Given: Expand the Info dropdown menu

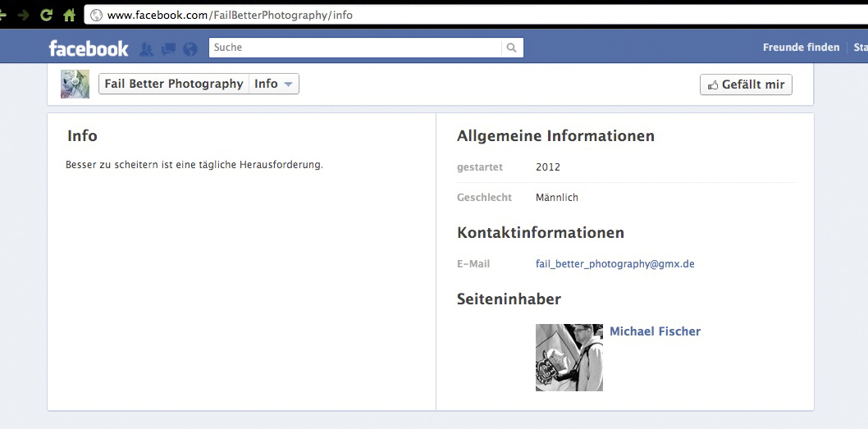Looking at the screenshot, I should [x=274, y=84].
